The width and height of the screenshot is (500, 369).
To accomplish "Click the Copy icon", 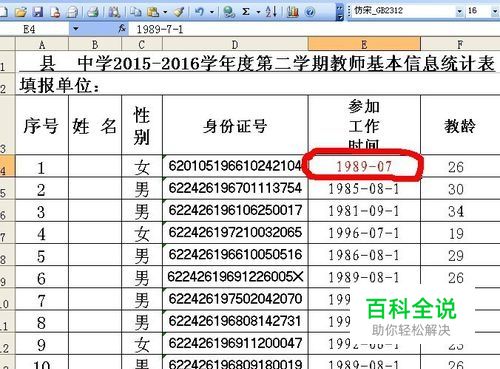I will tap(135, 12).
